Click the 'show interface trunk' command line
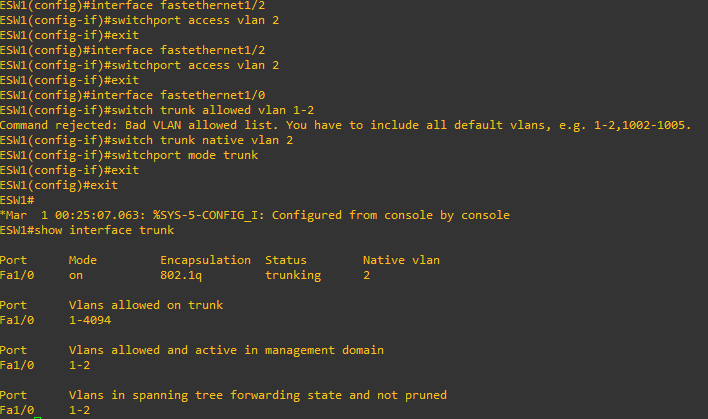 87,230
